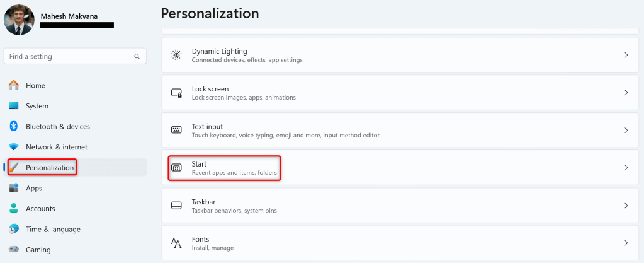Image resolution: width=644 pixels, height=263 pixels.
Task: Go to Accounts settings
Action: point(40,209)
